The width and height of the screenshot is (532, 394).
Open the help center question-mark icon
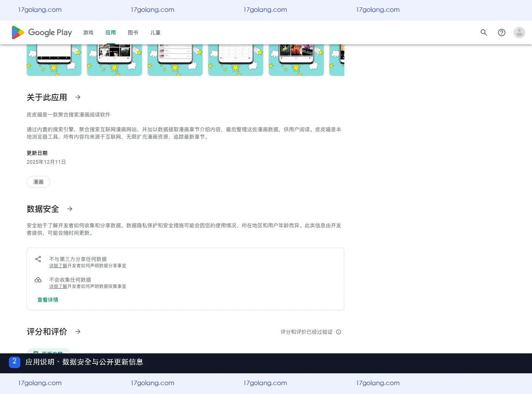pos(502,33)
